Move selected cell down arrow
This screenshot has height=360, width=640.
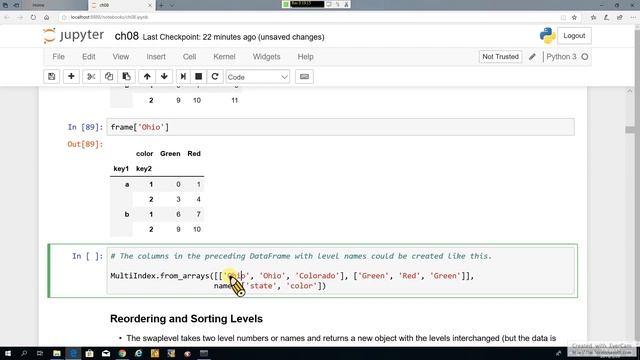click(x=164, y=76)
